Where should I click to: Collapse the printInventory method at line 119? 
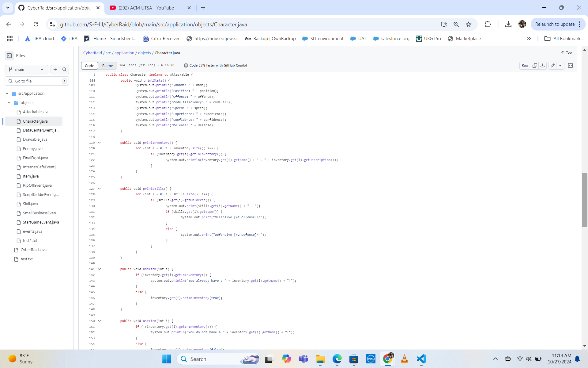(x=99, y=143)
